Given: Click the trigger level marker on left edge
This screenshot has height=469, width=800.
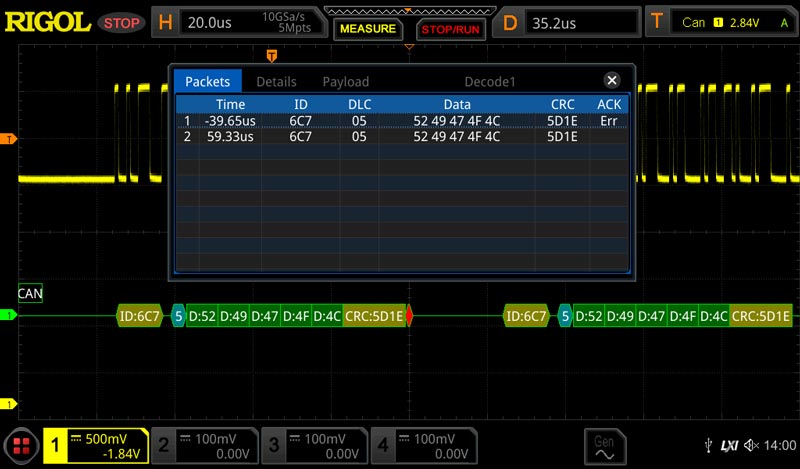Looking at the screenshot, I should (11, 138).
